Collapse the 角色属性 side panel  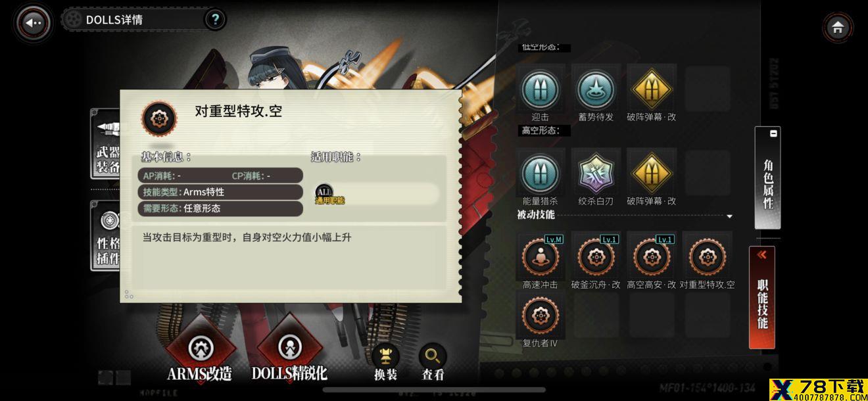pos(767,177)
